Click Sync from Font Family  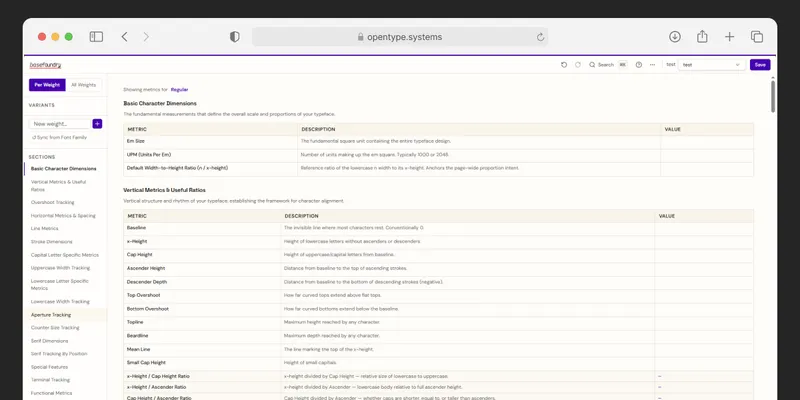pos(59,137)
